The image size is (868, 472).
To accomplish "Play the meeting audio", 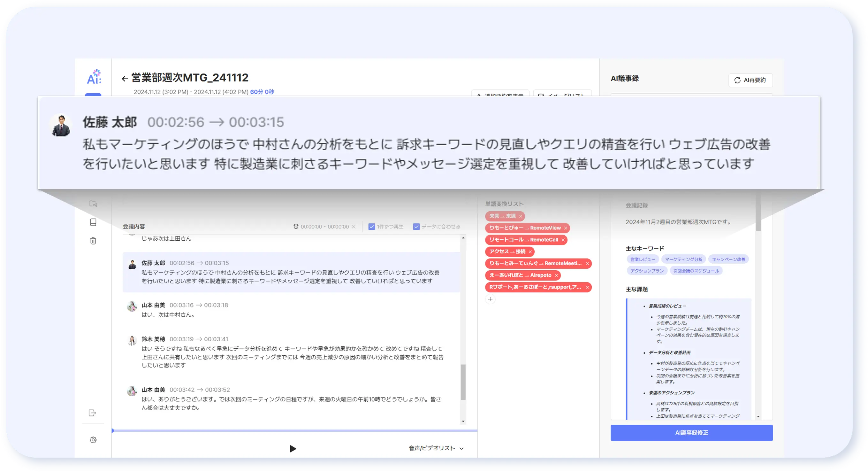I will [293, 448].
